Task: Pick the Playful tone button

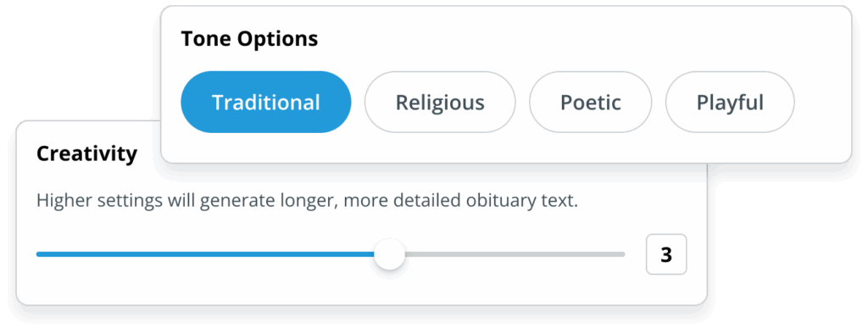Action: 730,103
